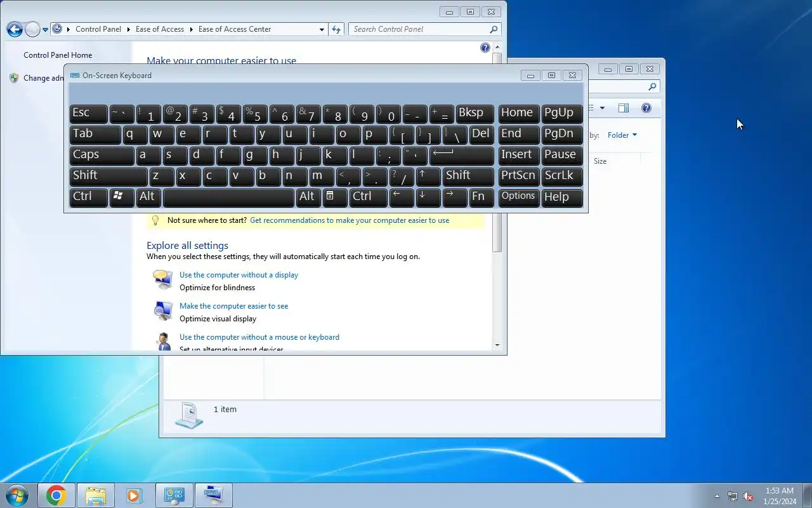Toggle the left Alt key
This screenshot has height=508, width=812.
pyautogui.click(x=148, y=197)
